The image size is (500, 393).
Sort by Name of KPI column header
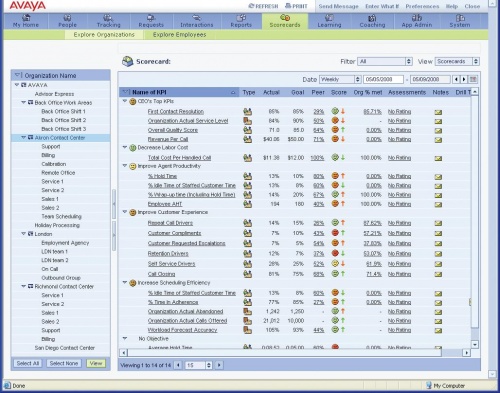click(x=179, y=92)
